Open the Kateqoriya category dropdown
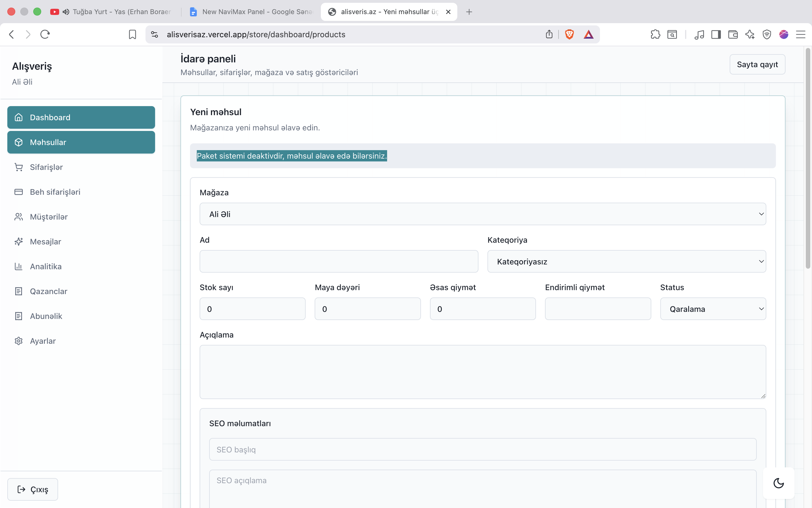This screenshot has width=812, height=508. 626,261
